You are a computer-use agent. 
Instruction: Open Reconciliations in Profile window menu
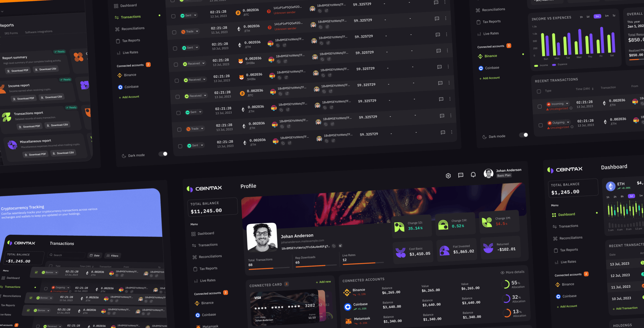coord(207,257)
